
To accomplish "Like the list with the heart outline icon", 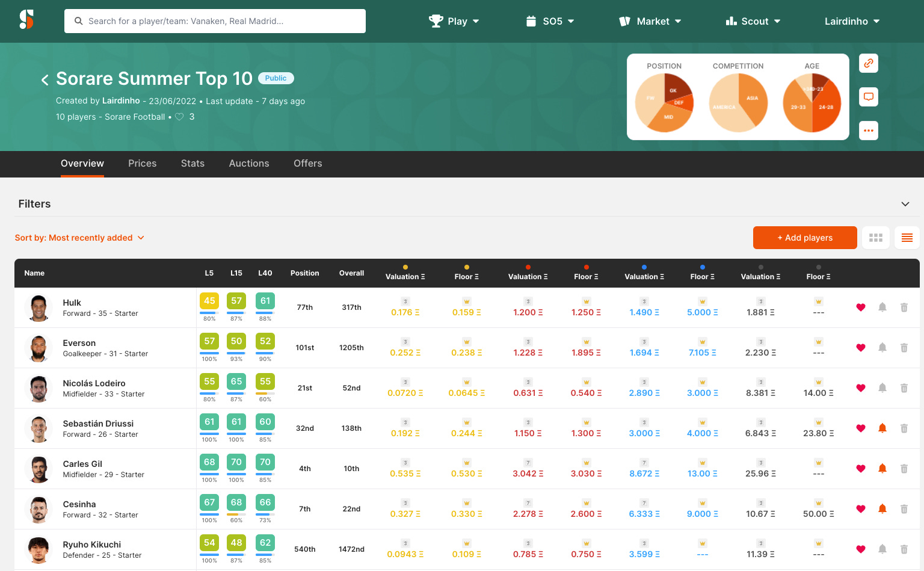I will pos(179,117).
